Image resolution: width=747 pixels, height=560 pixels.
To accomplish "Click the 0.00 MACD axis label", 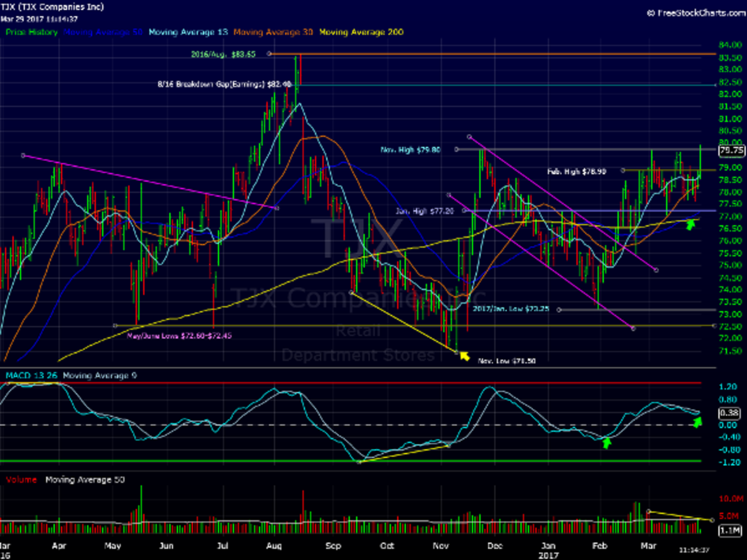I will coord(728,425).
